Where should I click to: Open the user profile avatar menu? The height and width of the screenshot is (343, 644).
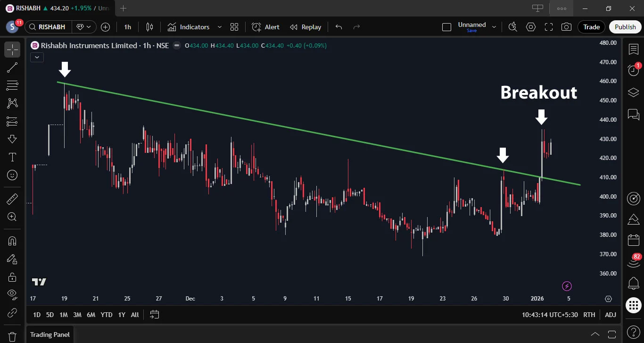coord(12,27)
